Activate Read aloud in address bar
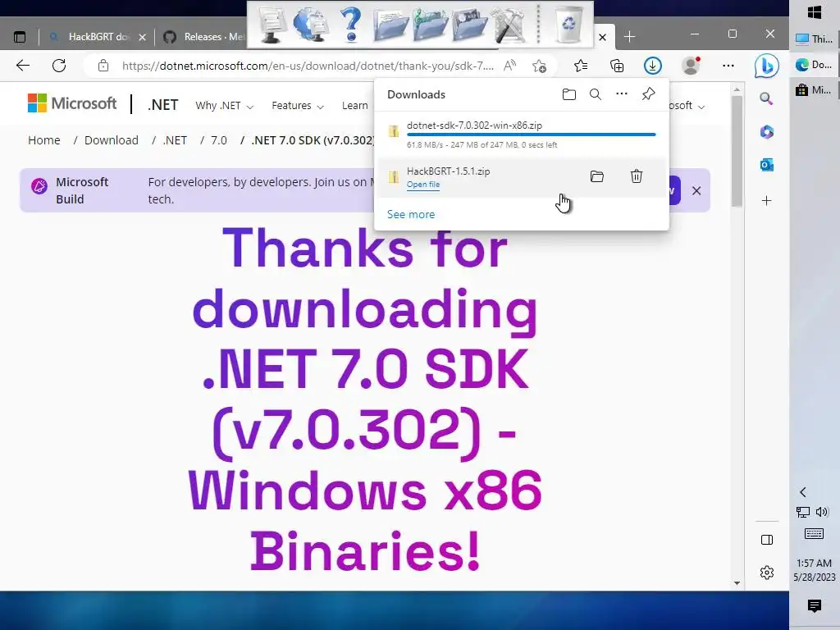 pyautogui.click(x=509, y=66)
